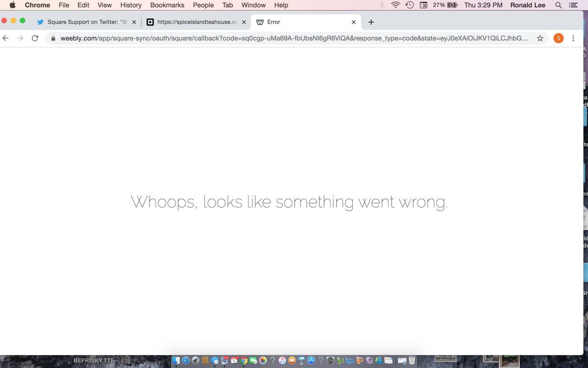
Task: Open FaceTime from the Dock
Action: (x=253, y=361)
